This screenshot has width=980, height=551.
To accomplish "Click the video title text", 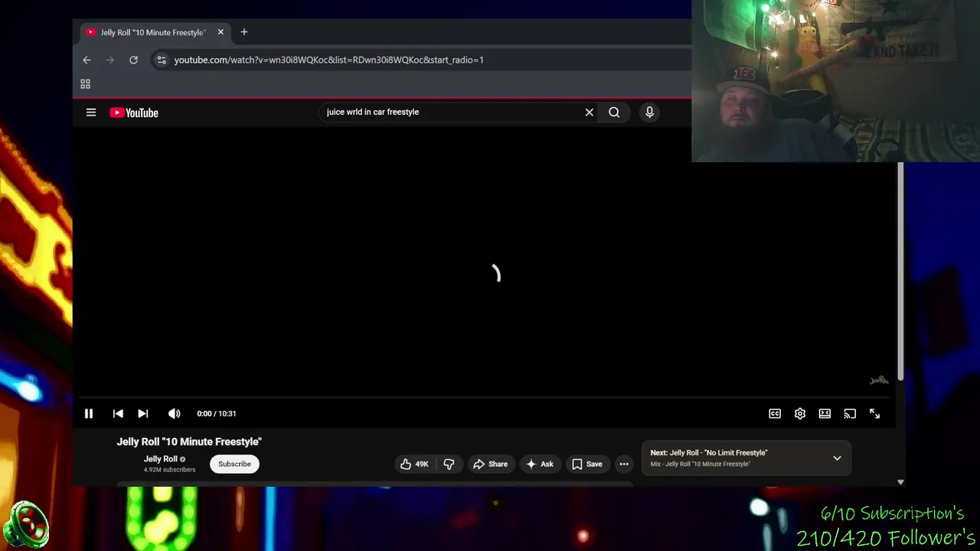I will 189,442.
